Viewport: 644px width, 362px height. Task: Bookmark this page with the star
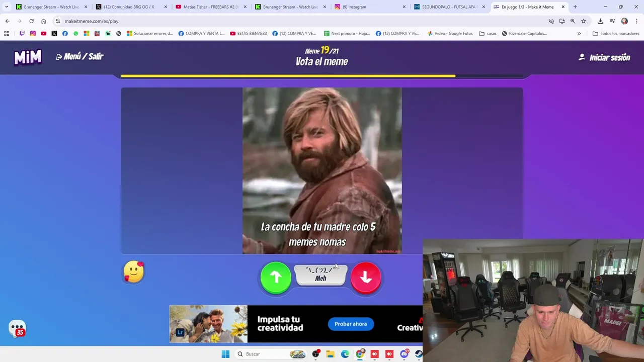[584, 21]
